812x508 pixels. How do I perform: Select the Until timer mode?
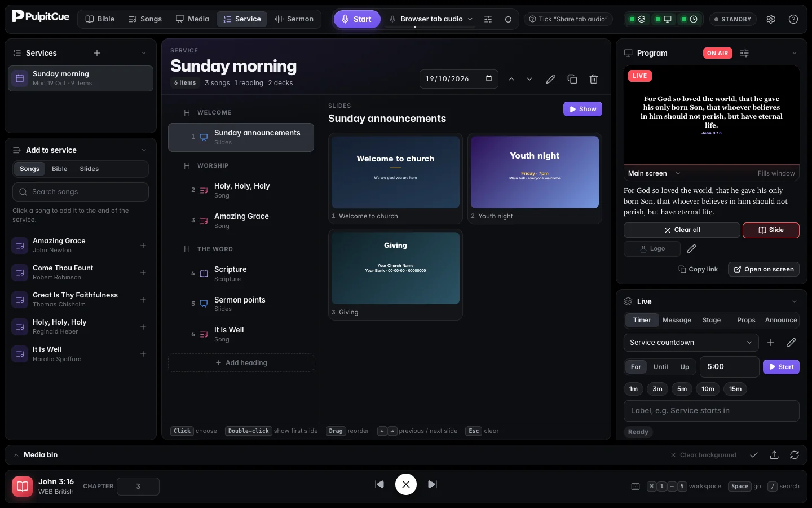coord(660,367)
